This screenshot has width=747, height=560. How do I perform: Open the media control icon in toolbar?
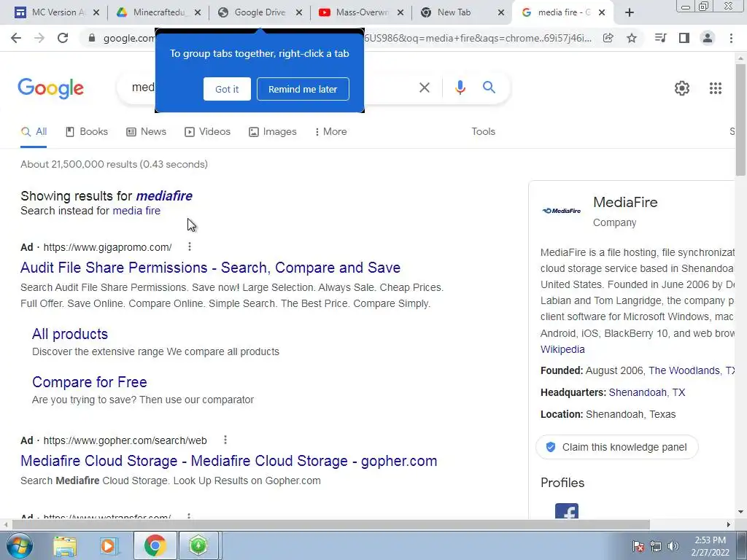click(x=660, y=38)
